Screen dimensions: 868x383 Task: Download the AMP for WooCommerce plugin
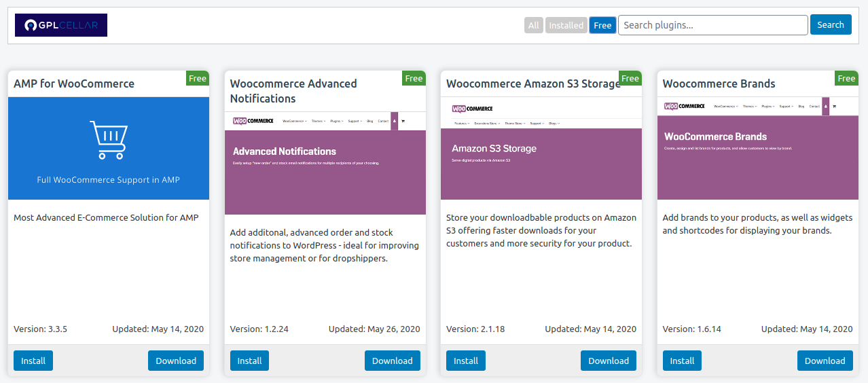click(176, 361)
